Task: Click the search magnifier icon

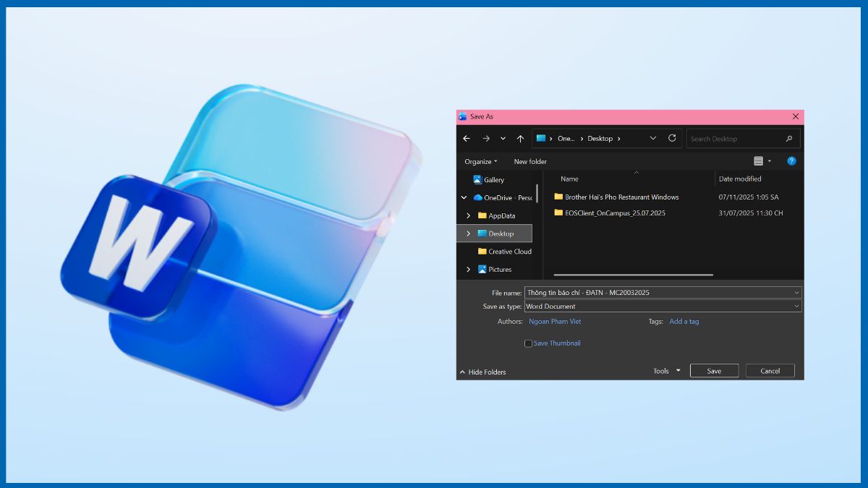Action: click(x=789, y=139)
